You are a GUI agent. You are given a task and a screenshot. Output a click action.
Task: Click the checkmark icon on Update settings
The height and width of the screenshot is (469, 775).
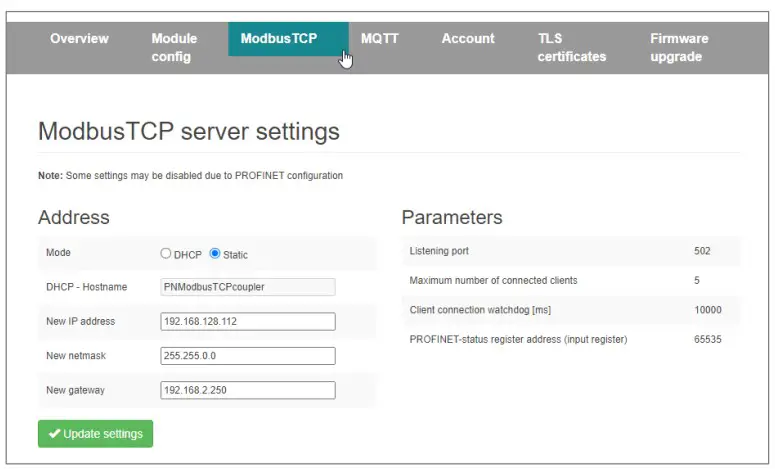[54, 434]
